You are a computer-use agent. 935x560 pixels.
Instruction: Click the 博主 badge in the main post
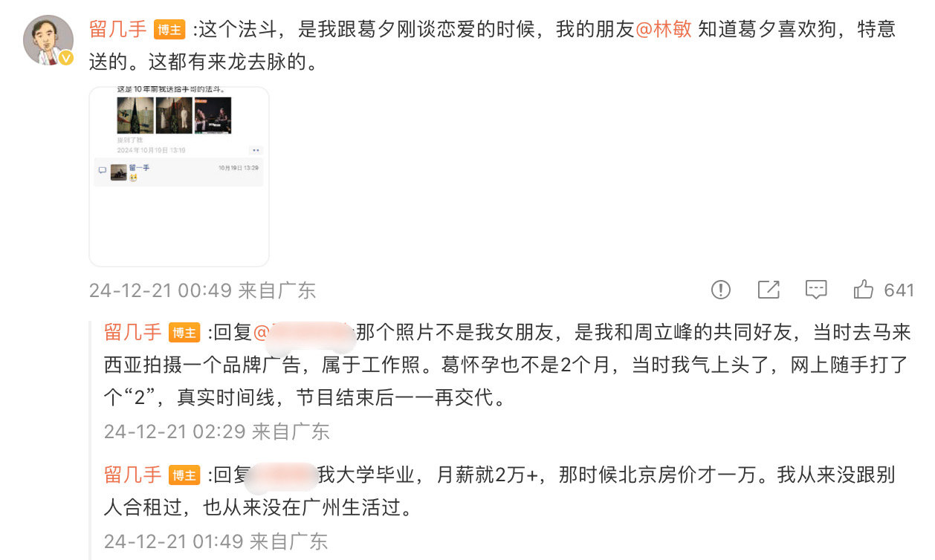pyautogui.click(x=169, y=30)
